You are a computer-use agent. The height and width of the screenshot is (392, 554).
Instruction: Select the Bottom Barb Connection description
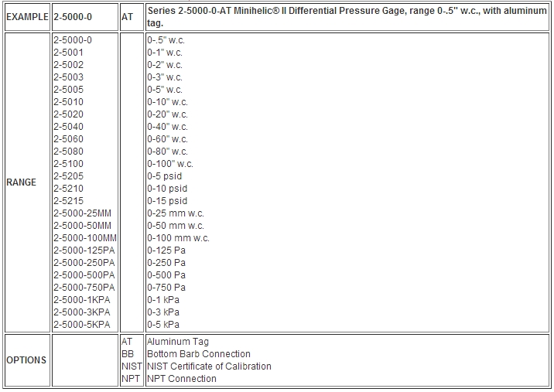pyautogui.click(x=199, y=354)
